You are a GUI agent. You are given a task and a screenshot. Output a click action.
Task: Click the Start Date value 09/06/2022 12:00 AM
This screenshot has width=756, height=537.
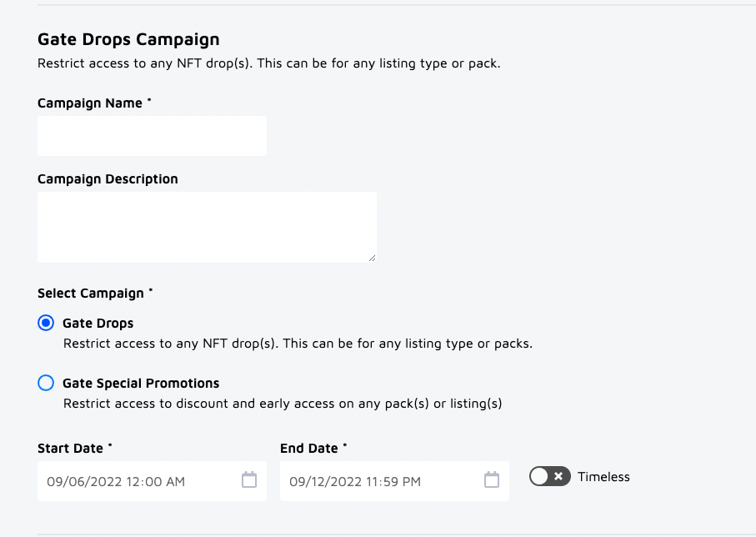click(x=116, y=481)
